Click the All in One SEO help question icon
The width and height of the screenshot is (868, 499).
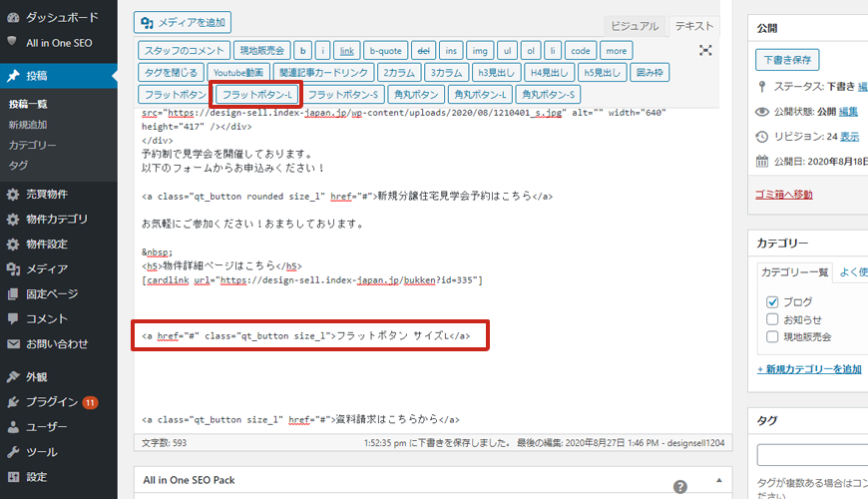pyautogui.click(x=680, y=487)
